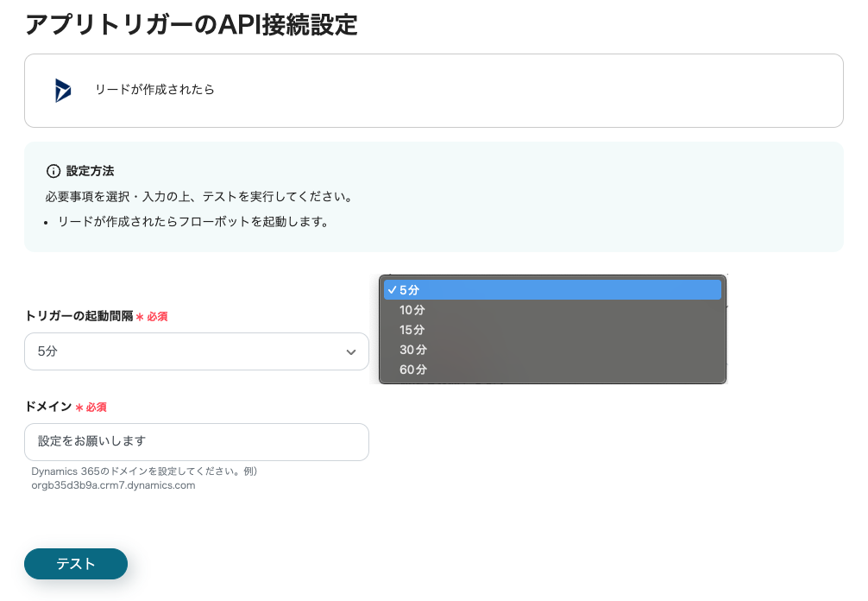Click the checkmark on the highlighted 5分 option

(x=392, y=290)
